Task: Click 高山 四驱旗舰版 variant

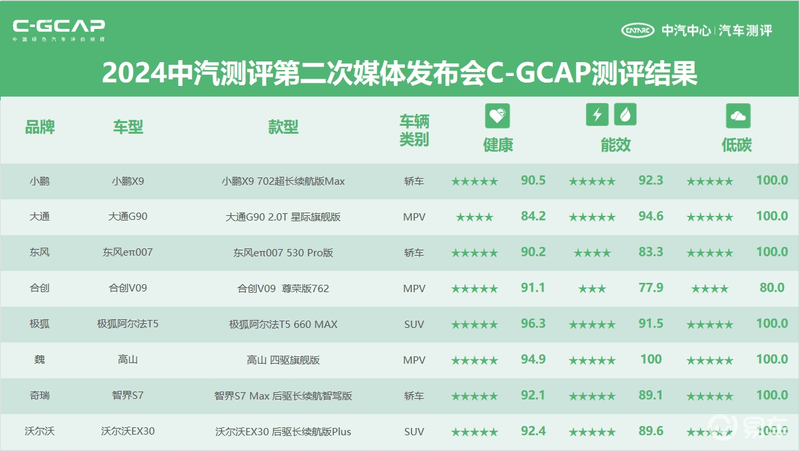Action: [x=283, y=360]
